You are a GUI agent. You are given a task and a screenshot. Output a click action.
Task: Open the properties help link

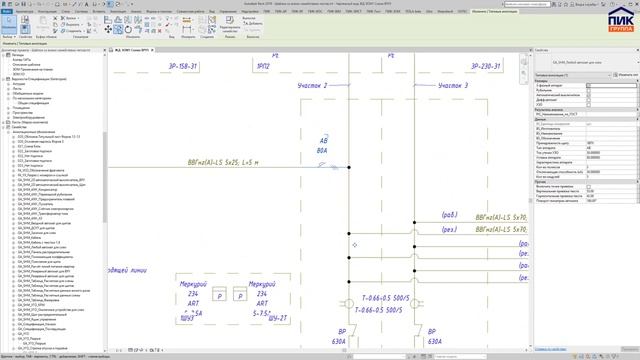pos(550,349)
